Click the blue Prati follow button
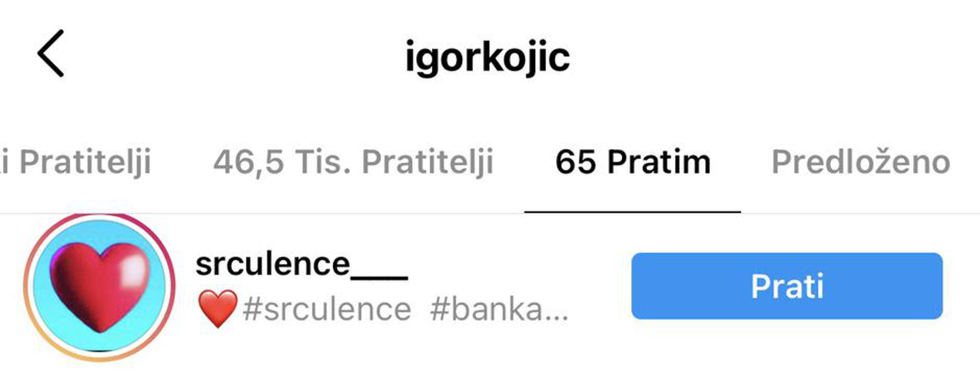This screenshot has height=375, width=980. click(787, 286)
